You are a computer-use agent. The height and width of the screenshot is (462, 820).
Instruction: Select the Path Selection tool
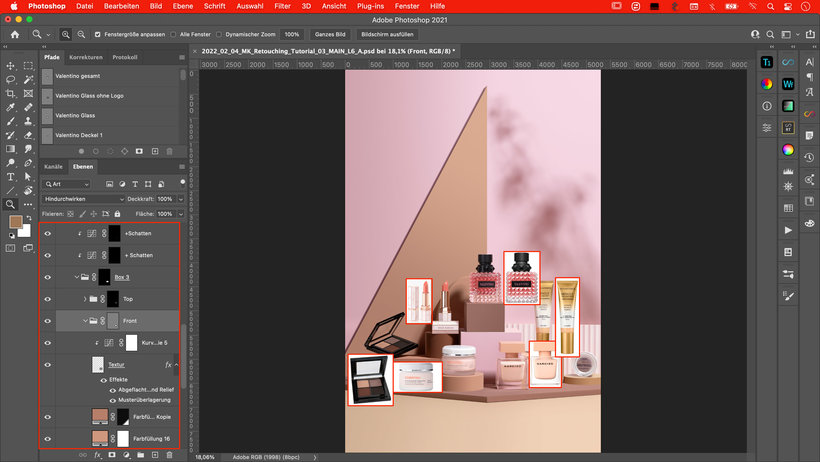(x=28, y=177)
